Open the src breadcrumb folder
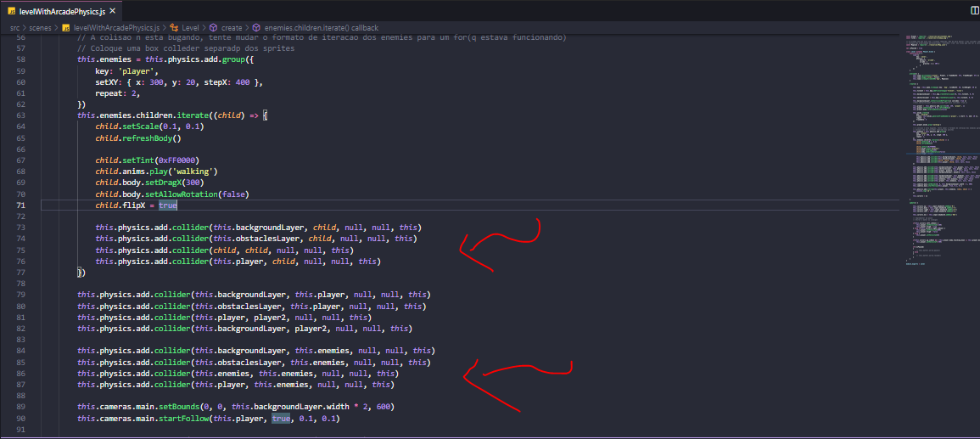Image resolution: width=980 pixels, height=439 pixels. click(14, 28)
